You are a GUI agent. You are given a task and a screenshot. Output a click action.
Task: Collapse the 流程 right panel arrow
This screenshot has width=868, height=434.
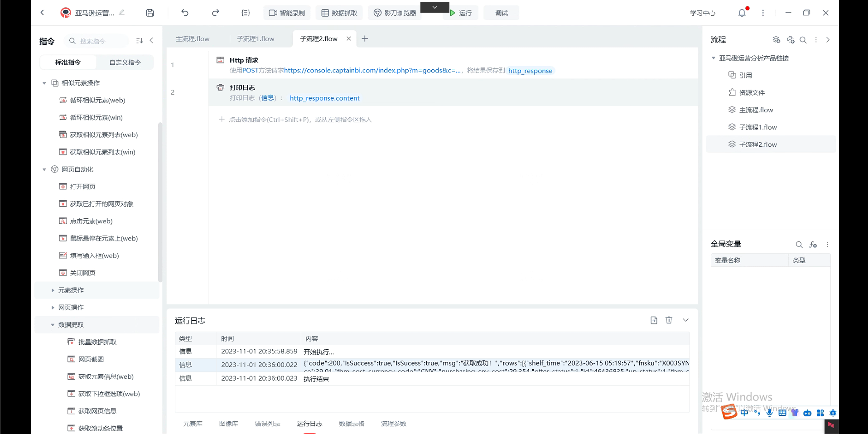pyautogui.click(x=828, y=40)
